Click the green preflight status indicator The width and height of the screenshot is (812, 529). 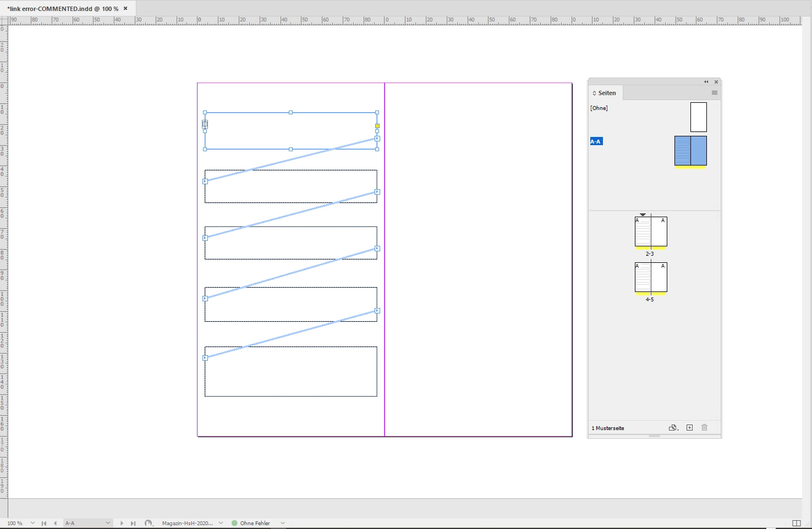[x=234, y=523]
